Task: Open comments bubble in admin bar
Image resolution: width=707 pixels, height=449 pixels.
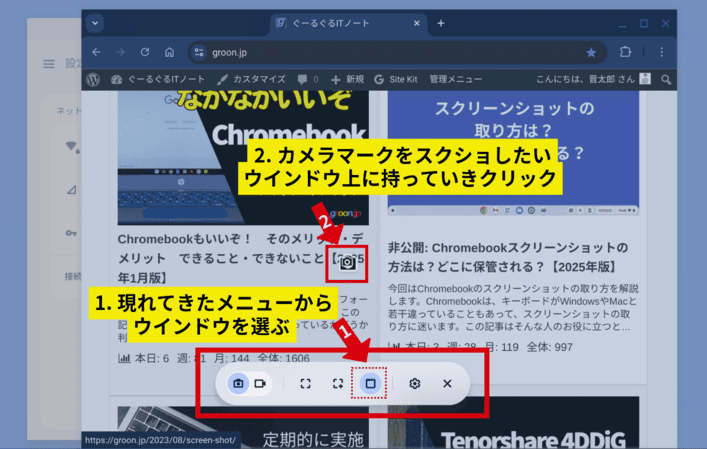Action: click(x=308, y=79)
